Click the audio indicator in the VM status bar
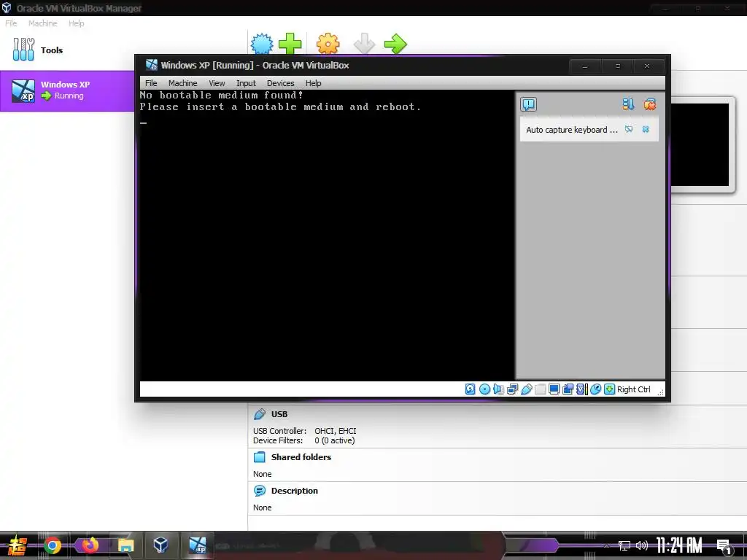The width and height of the screenshot is (747, 560). pos(498,389)
